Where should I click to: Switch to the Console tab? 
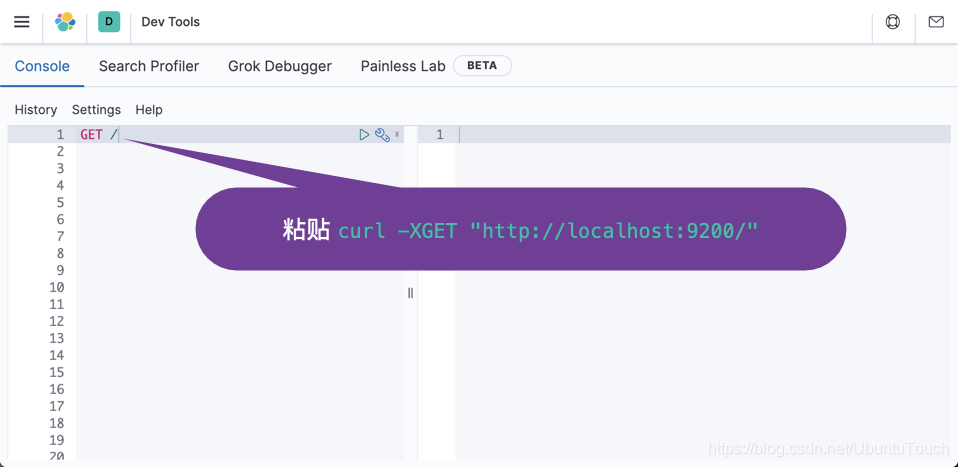point(42,66)
